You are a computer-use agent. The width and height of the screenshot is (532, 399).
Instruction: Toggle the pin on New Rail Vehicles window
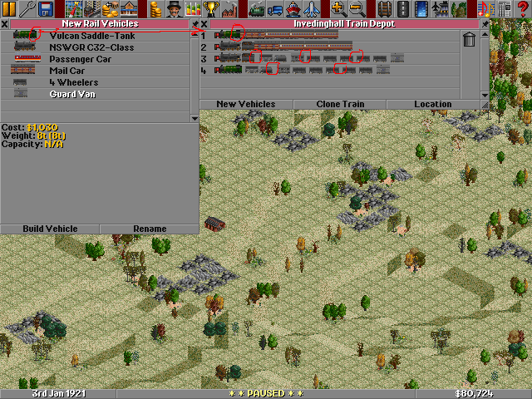coord(195,24)
